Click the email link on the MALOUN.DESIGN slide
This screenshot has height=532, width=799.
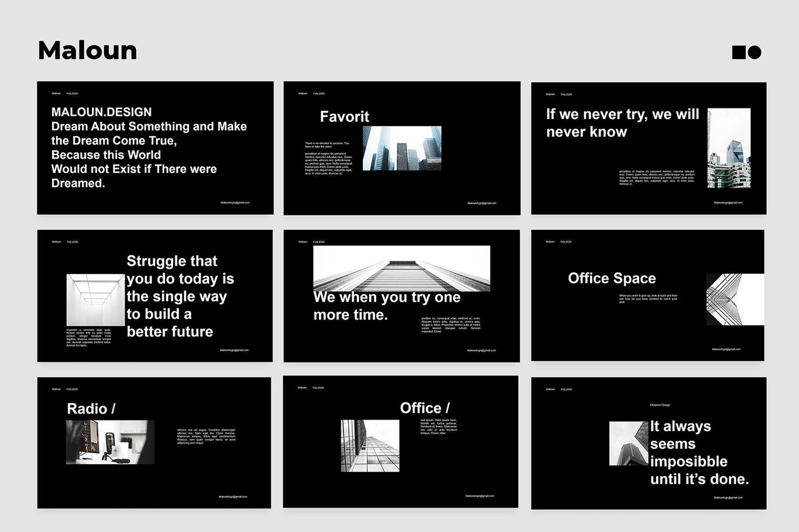pos(235,202)
